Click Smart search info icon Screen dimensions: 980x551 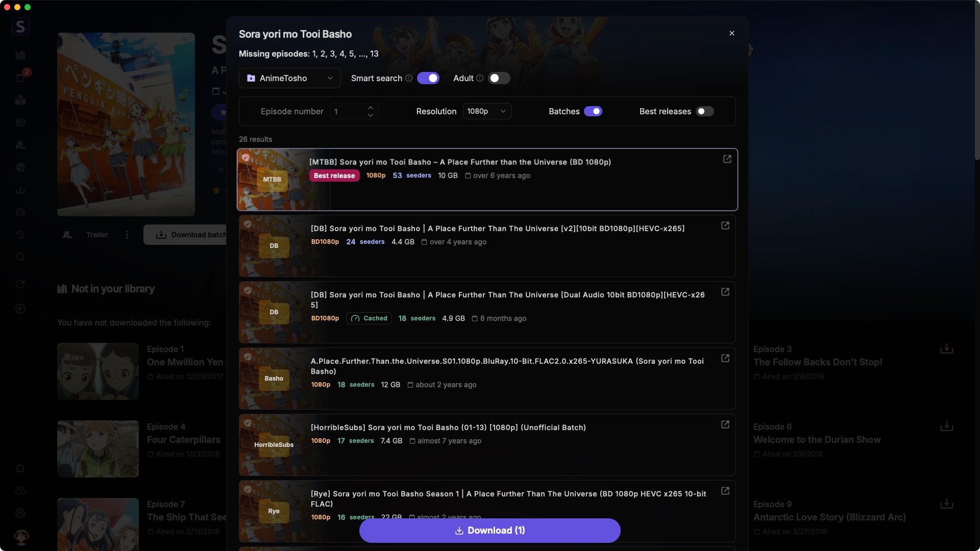(409, 78)
